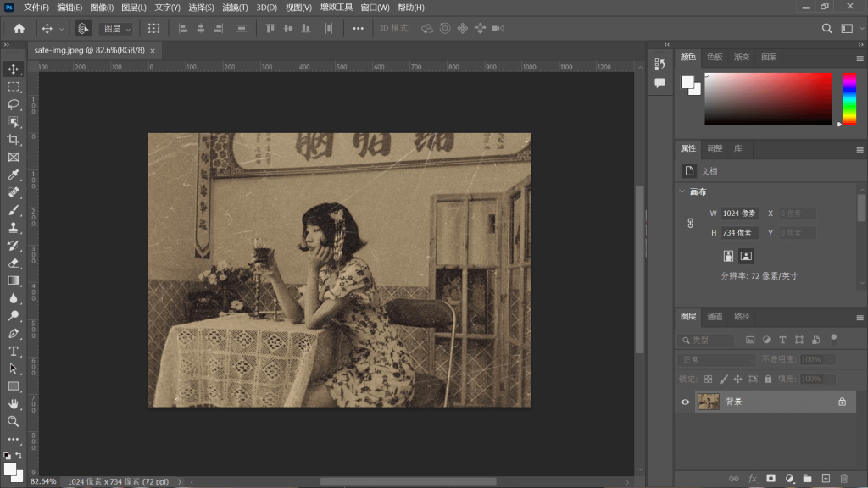Select the Lasso tool
This screenshot has width=868, height=488.
(14, 104)
